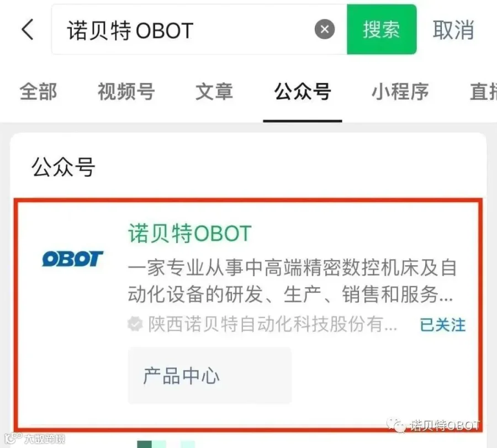Screen dimensions: 497x448
Task: Select the 公众号 tab
Action: click(303, 92)
